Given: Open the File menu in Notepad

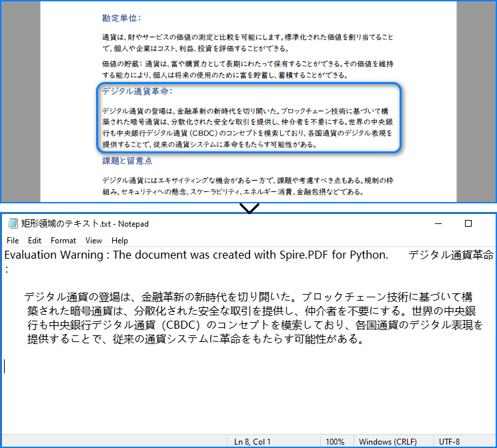Looking at the screenshot, I should click(13, 241).
